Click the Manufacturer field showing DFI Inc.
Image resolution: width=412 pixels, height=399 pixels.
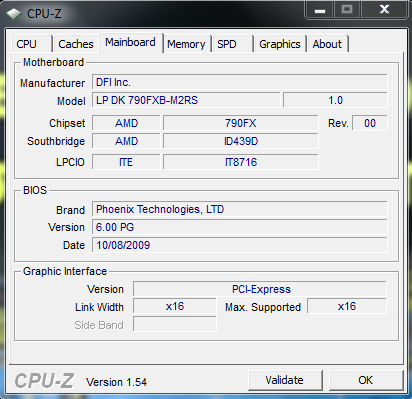(240, 82)
